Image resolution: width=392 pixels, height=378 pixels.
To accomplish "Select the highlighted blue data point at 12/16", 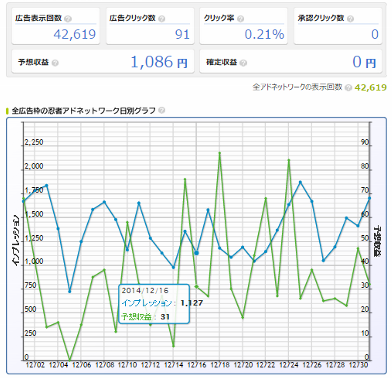I will [197, 253].
